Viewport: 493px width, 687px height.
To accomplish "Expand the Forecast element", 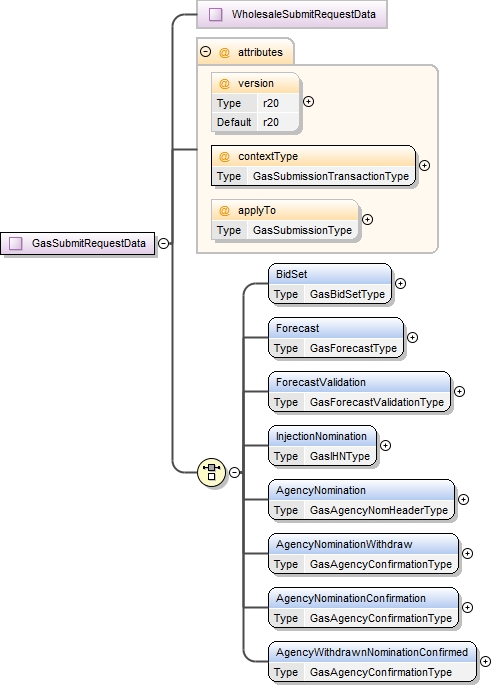I will 412,337.
